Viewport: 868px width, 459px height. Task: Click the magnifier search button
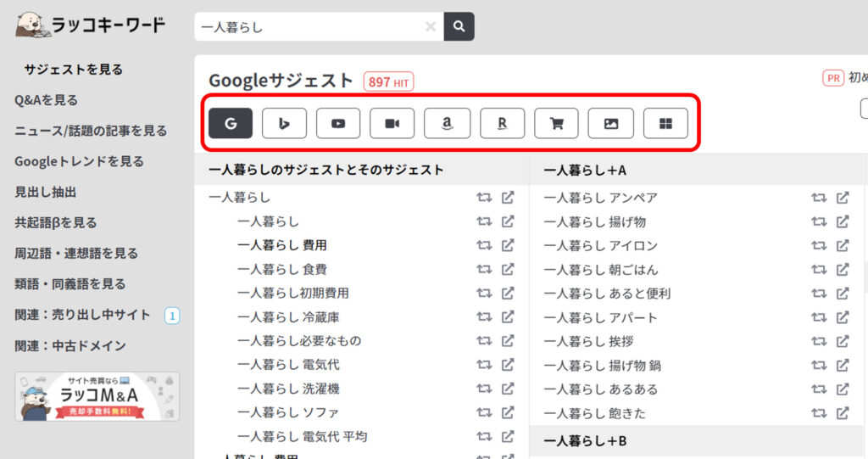(459, 26)
